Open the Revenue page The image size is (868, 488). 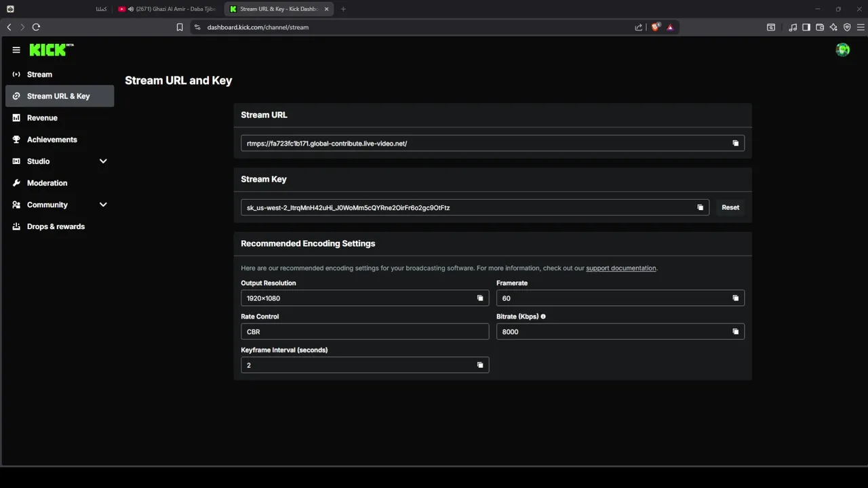pos(42,118)
